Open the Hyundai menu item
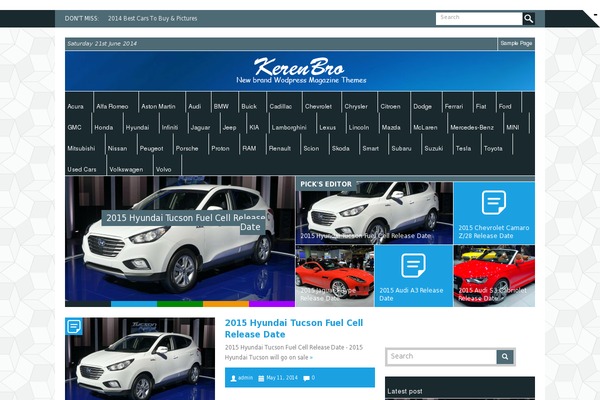The image size is (600, 400). point(137,127)
